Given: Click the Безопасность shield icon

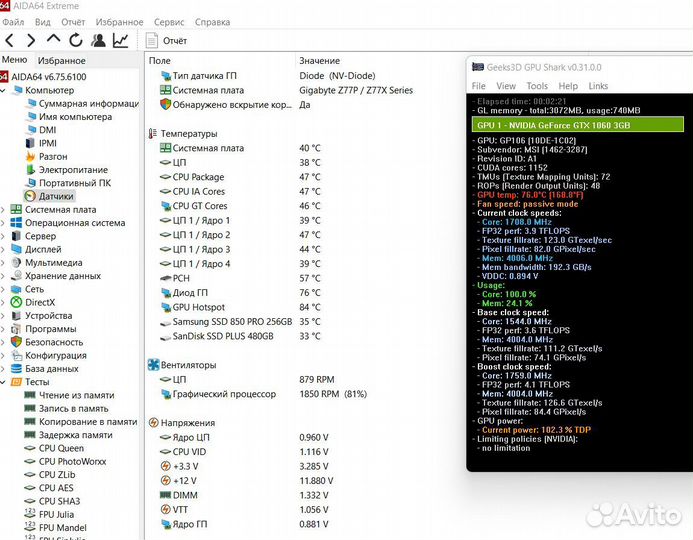Looking at the screenshot, I should (x=16, y=342).
